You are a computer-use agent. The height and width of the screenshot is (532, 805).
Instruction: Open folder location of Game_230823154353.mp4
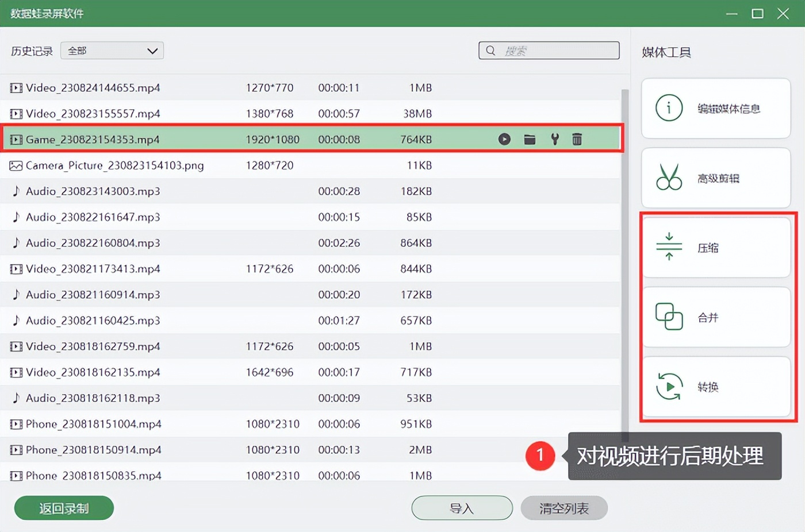coord(529,139)
